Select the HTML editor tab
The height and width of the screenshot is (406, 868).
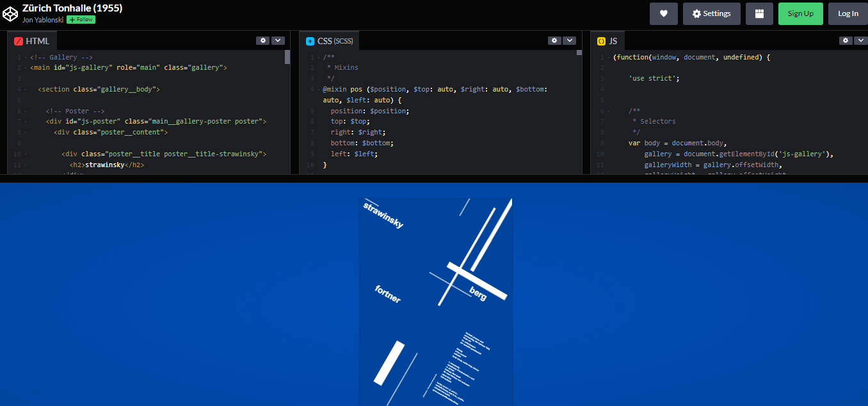pos(32,41)
